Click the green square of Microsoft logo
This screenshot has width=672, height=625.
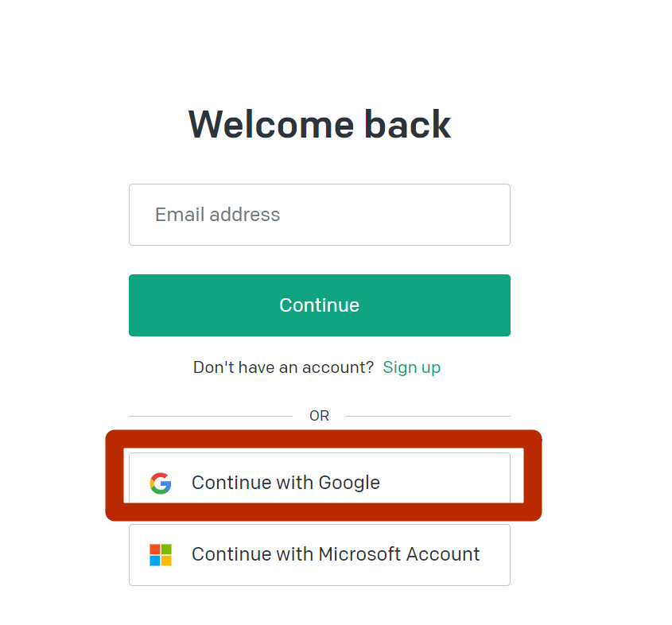(x=166, y=549)
